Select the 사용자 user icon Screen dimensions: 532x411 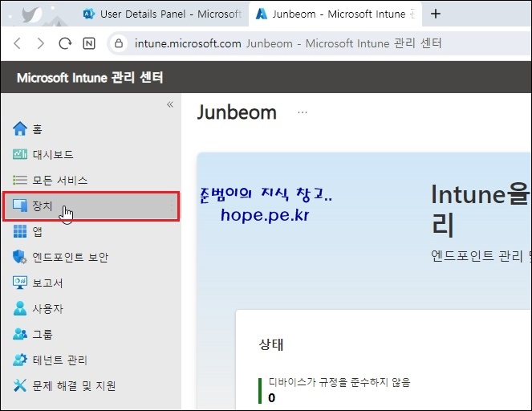[20, 308]
